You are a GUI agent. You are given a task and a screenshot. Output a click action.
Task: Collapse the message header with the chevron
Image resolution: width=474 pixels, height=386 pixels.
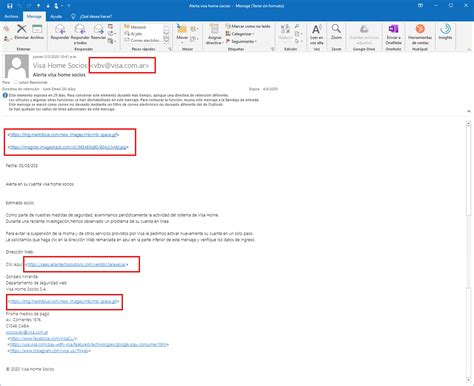(x=468, y=111)
